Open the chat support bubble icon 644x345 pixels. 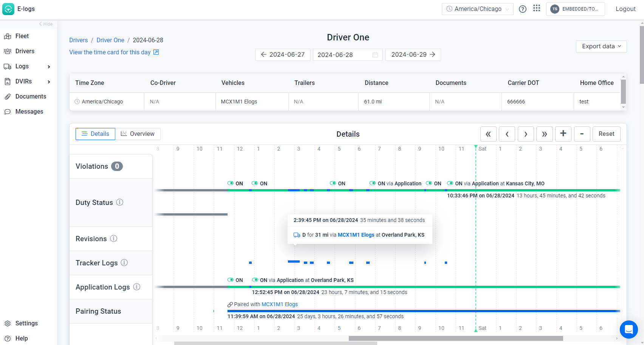tap(629, 330)
